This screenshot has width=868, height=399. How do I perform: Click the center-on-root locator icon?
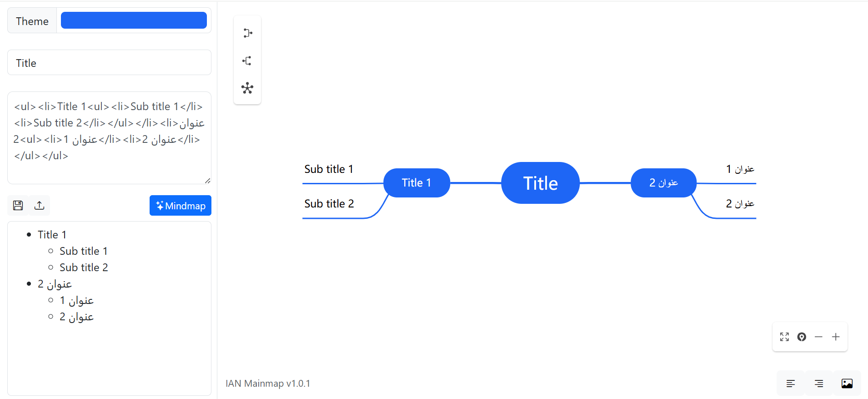click(x=802, y=337)
